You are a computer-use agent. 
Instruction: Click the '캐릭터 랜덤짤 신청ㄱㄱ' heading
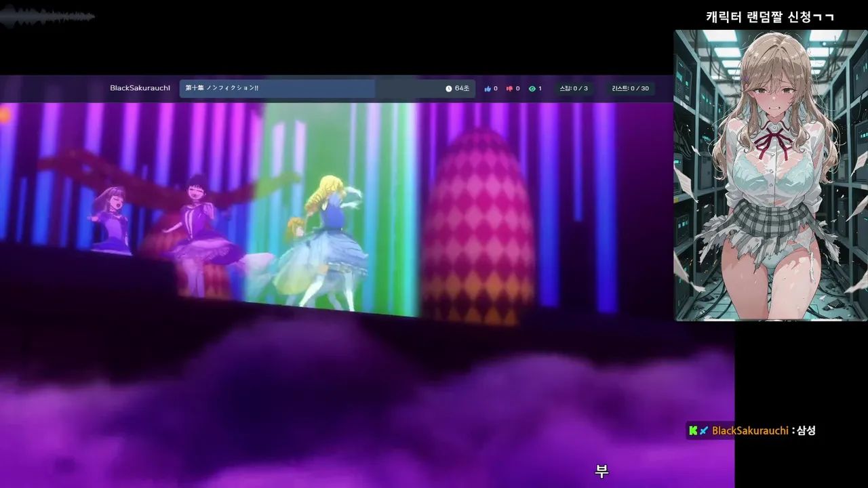tap(770, 17)
